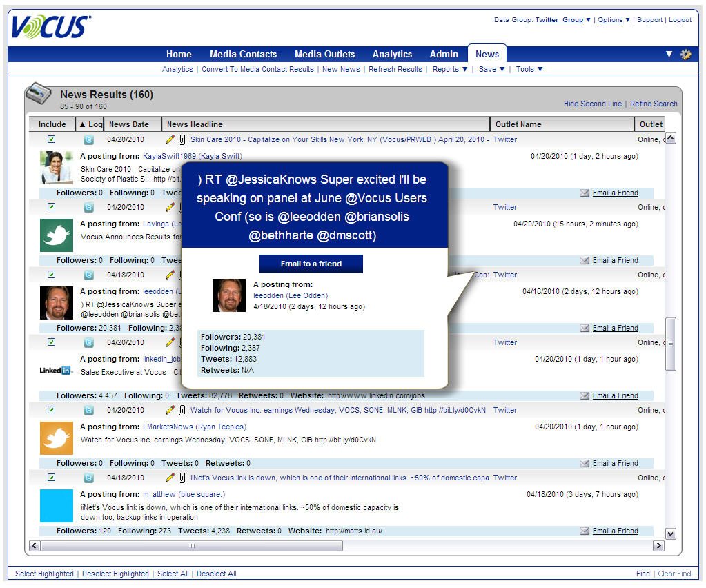The width and height of the screenshot is (706, 588).
Task: Click the Refine Search link
Action: (x=654, y=104)
